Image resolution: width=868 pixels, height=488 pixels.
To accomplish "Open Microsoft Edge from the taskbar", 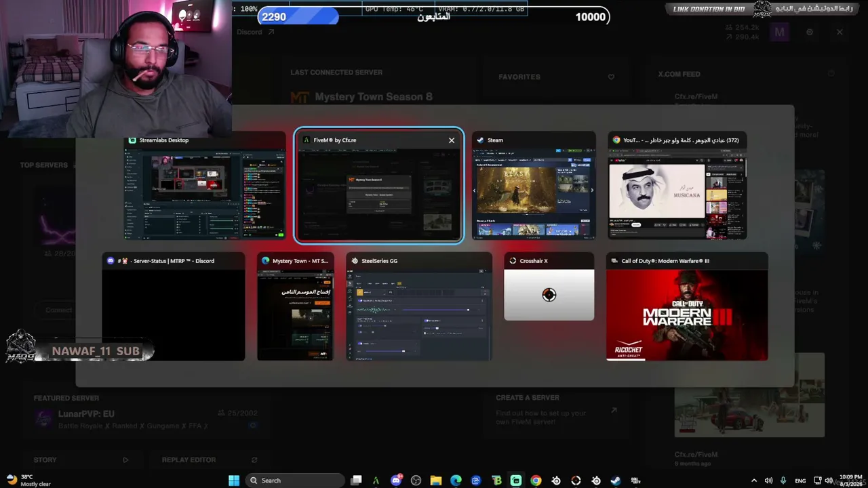I will point(456,481).
